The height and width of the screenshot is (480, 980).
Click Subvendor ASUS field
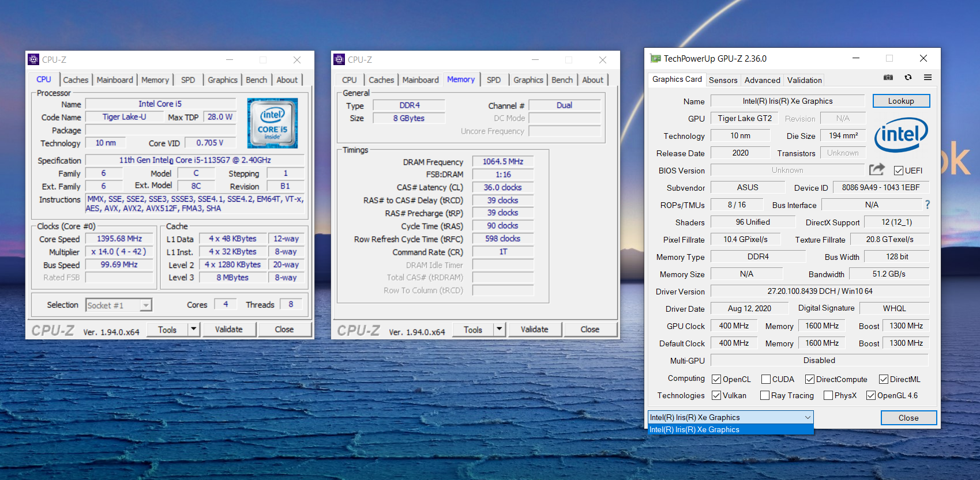coord(748,187)
